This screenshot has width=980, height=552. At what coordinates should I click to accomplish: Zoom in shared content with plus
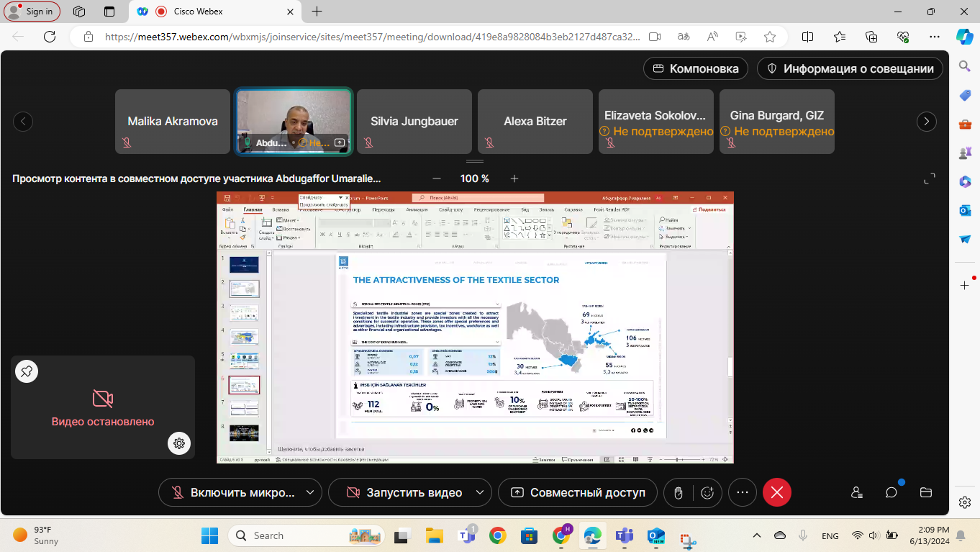coord(514,178)
